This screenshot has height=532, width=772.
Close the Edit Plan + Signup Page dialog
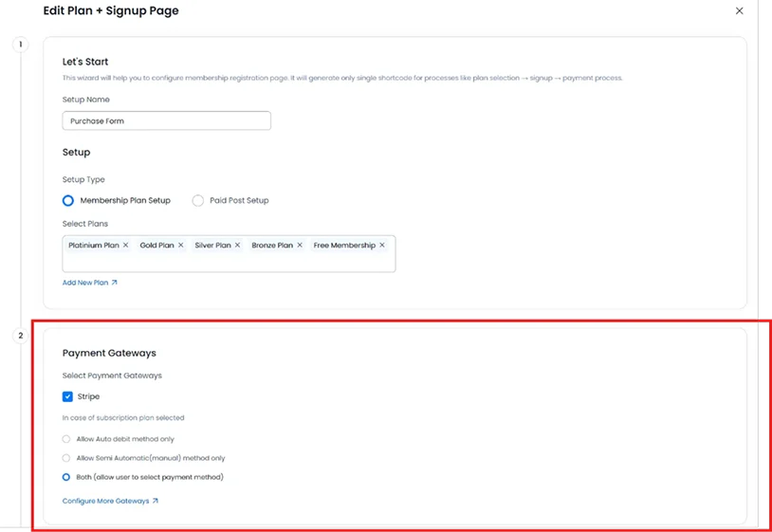point(739,10)
